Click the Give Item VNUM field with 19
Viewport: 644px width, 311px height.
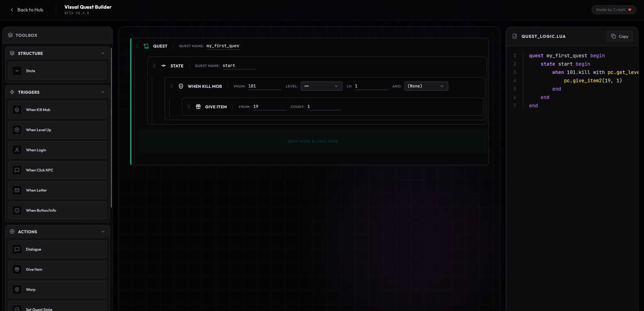269,107
